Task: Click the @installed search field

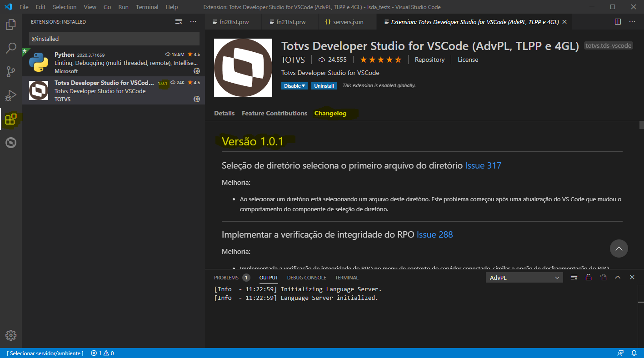Action: [x=114, y=39]
